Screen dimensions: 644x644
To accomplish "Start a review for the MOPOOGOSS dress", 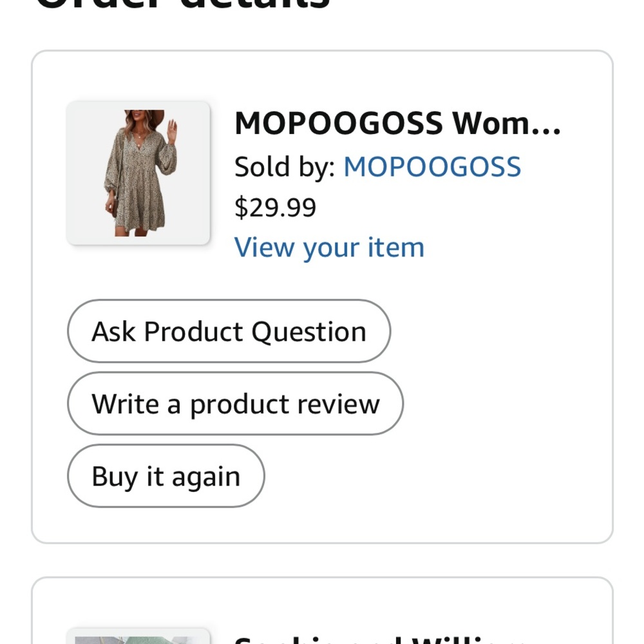I will (x=235, y=403).
